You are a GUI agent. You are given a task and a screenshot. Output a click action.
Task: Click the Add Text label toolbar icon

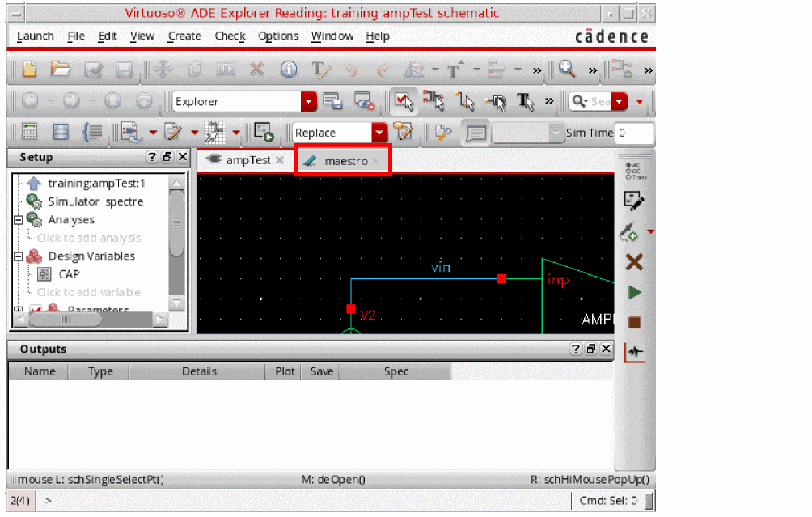[x=319, y=70]
